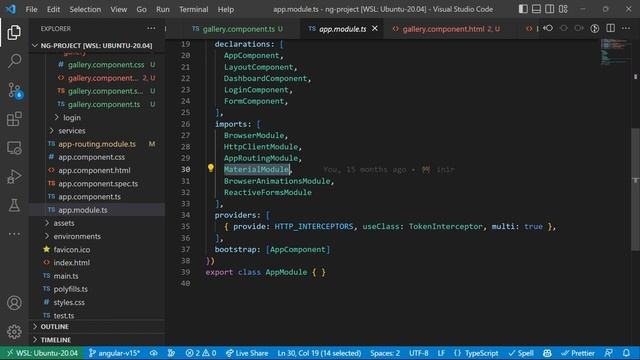Click Ln 30, Col 19 cursor position
Image resolution: width=640 pixels, height=360 pixels.
[x=319, y=353]
